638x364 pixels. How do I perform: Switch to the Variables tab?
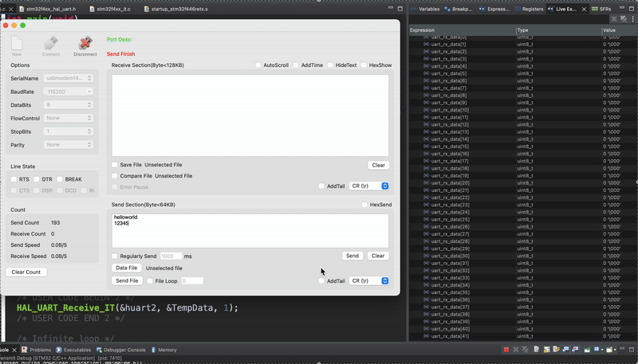(425, 9)
